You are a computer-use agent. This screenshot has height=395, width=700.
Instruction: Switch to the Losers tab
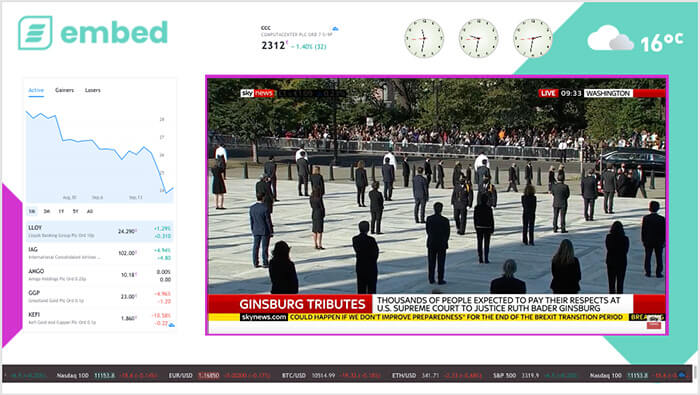[92, 90]
